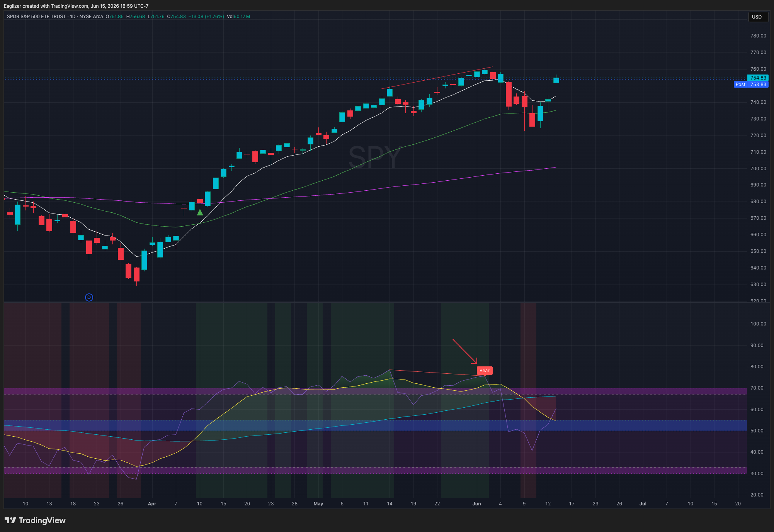Click the 80.00 indicator axis label
The image size is (774, 532).
(x=757, y=367)
